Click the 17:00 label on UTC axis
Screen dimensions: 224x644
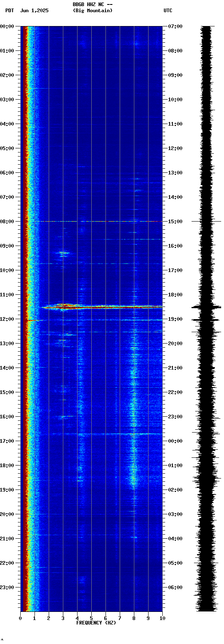pos(175,270)
